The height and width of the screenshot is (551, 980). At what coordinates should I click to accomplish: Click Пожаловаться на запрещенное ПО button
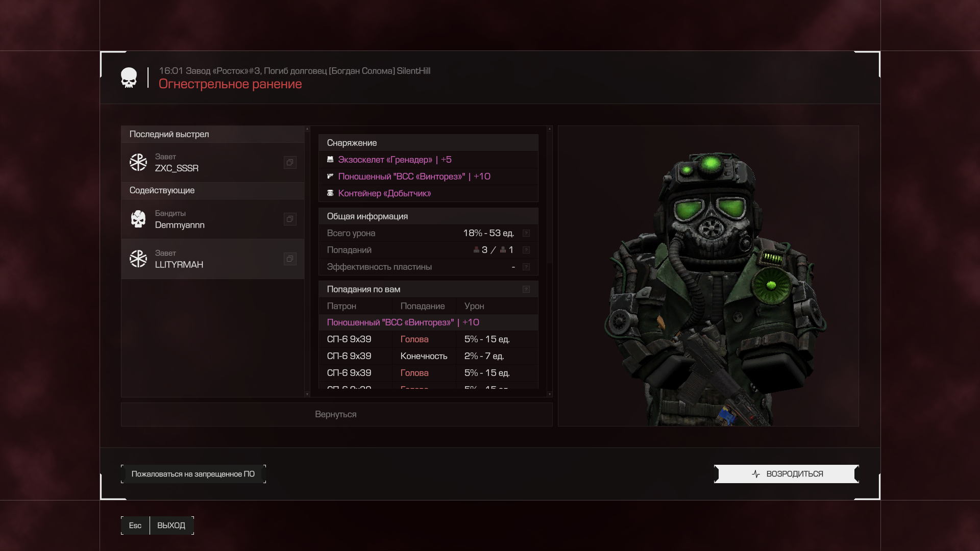click(x=193, y=474)
